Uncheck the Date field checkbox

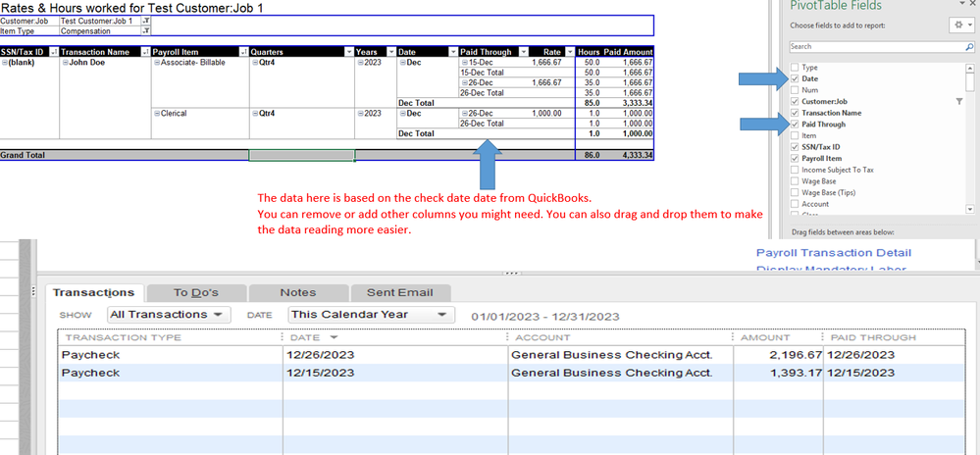(x=795, y=78)
